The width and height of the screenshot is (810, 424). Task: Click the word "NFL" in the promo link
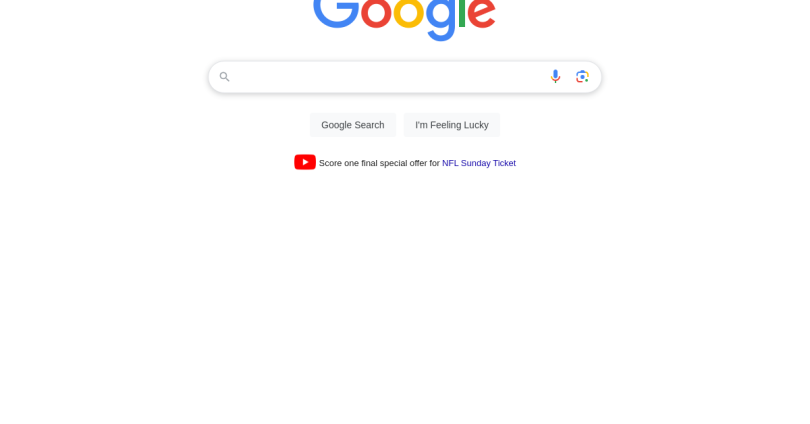pyautogui.click(x=450, y=163)
